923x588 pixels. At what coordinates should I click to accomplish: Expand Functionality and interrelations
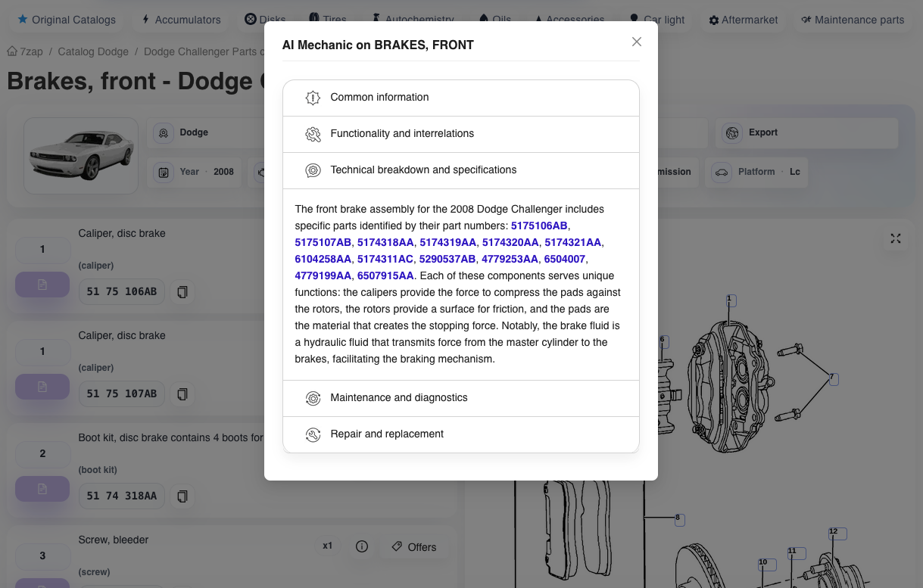click(460, 134)
